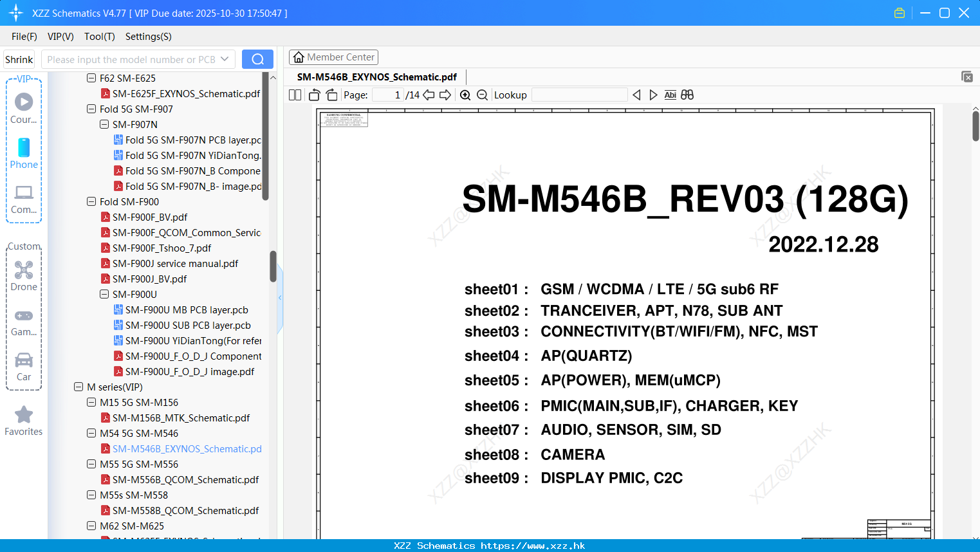Open the yellow toolbox icon in title bar
980x552 pixels.
[900, 13]
